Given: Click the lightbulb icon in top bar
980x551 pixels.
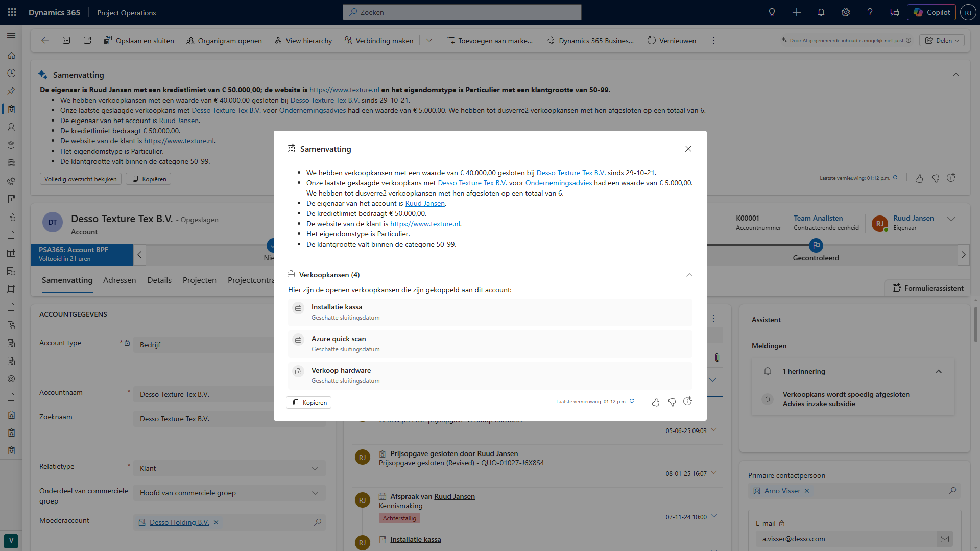Looking at the screenshot, I should (772, 12).
